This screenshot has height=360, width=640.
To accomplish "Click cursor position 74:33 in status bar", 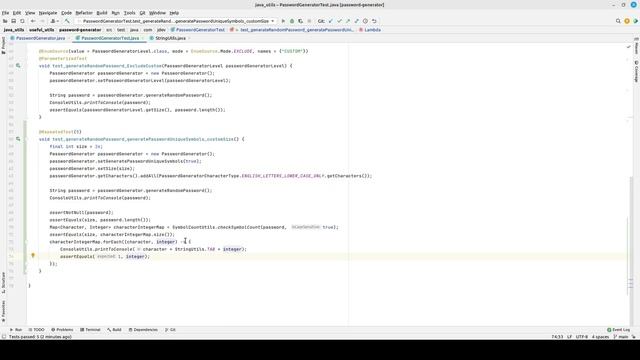I will tap(557, 337).
